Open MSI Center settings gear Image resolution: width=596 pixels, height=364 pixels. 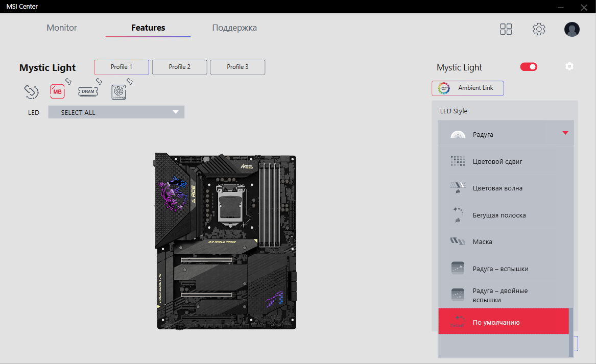539,29
